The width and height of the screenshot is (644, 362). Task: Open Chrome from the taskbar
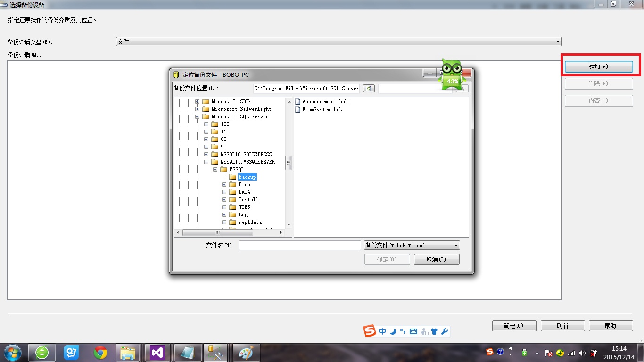(x=100, y=353)
